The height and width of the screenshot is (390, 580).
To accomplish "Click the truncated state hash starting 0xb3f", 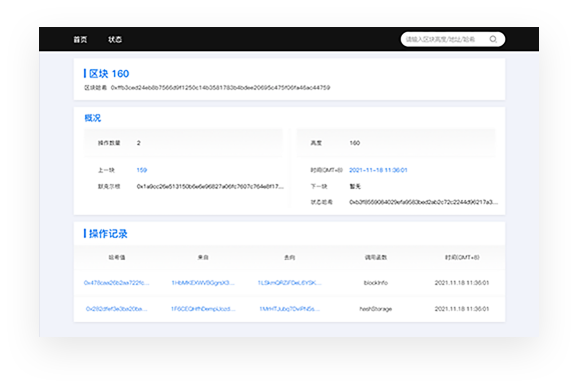I will [424, 202].
